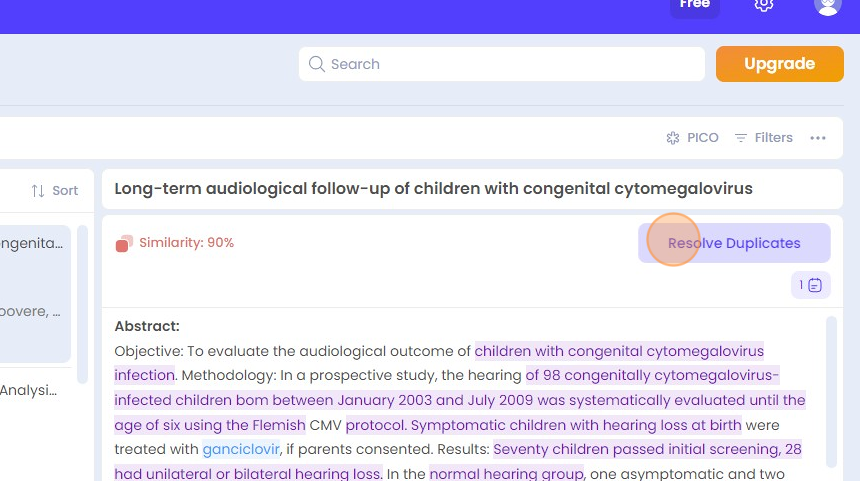
Task: Click the search magnifier icon
Action: (x=316, y=64)
